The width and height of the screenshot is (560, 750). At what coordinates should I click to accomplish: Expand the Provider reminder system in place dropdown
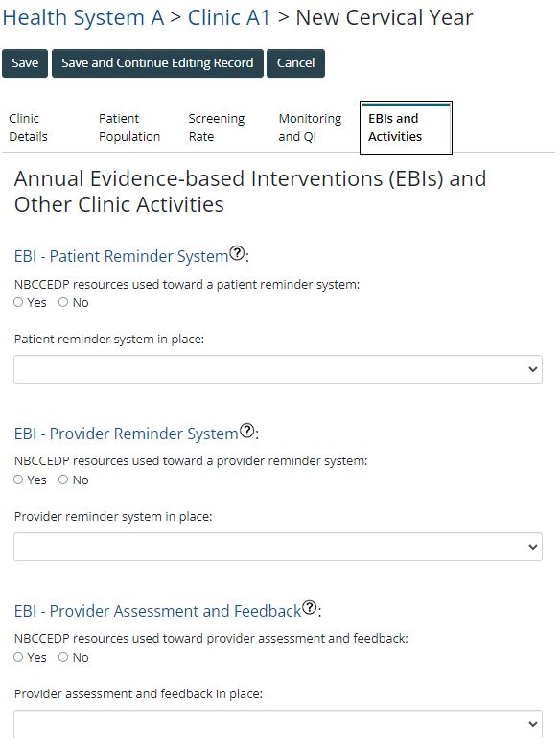(278, 547)
